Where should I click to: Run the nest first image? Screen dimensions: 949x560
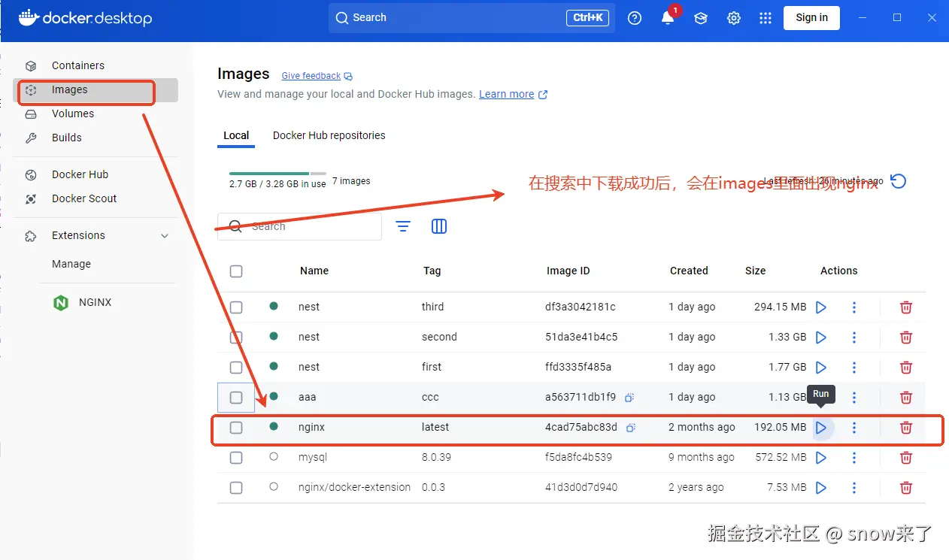click(x=821, y=368)
